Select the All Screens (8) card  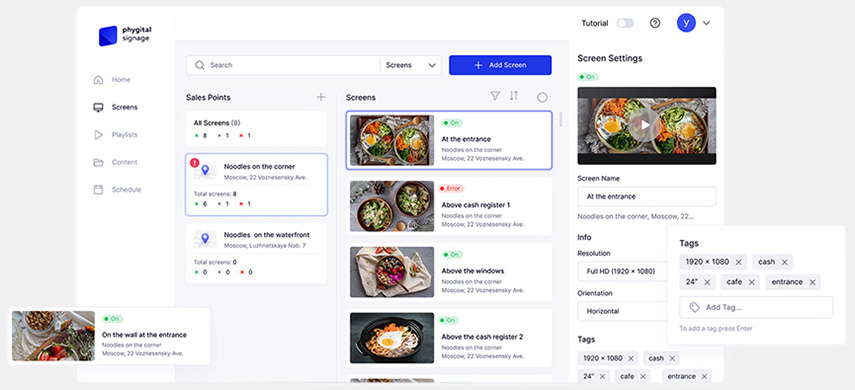point(256,129)
